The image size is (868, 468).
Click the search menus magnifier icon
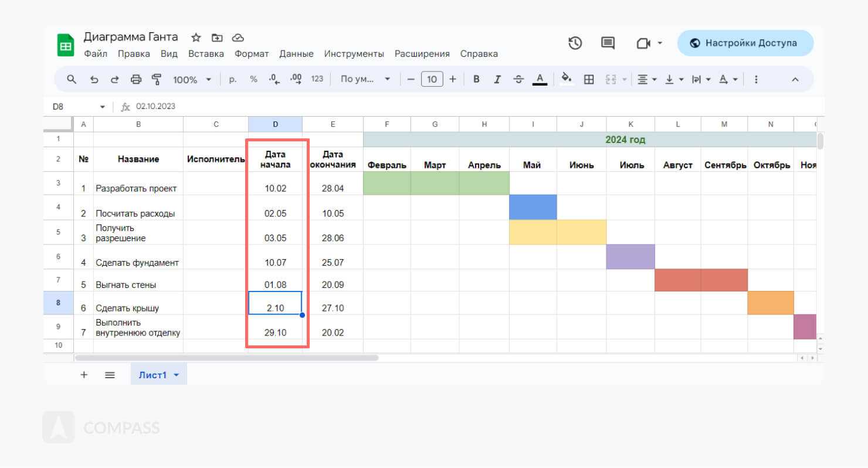click(72, 79)
